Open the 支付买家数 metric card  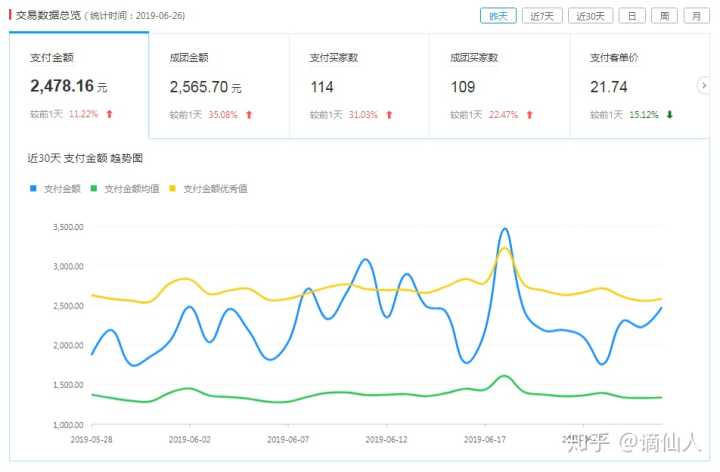(358, 85)
